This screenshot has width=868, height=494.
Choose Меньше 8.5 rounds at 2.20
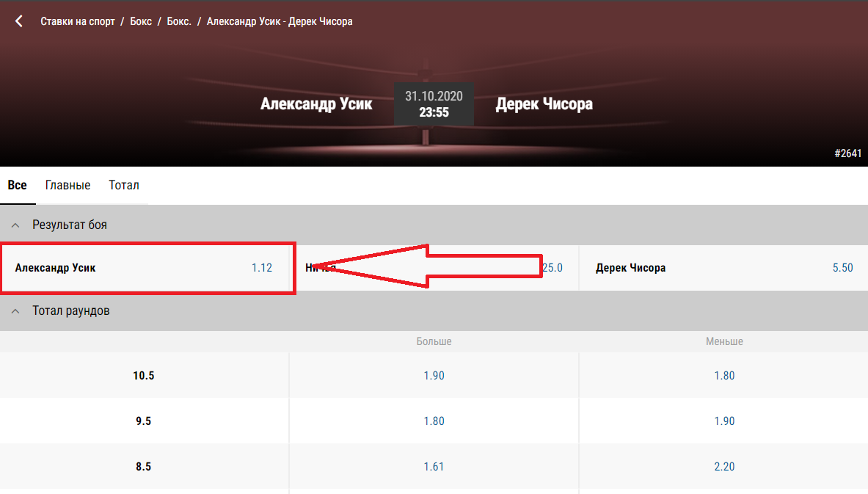click(x=723, y=467)
